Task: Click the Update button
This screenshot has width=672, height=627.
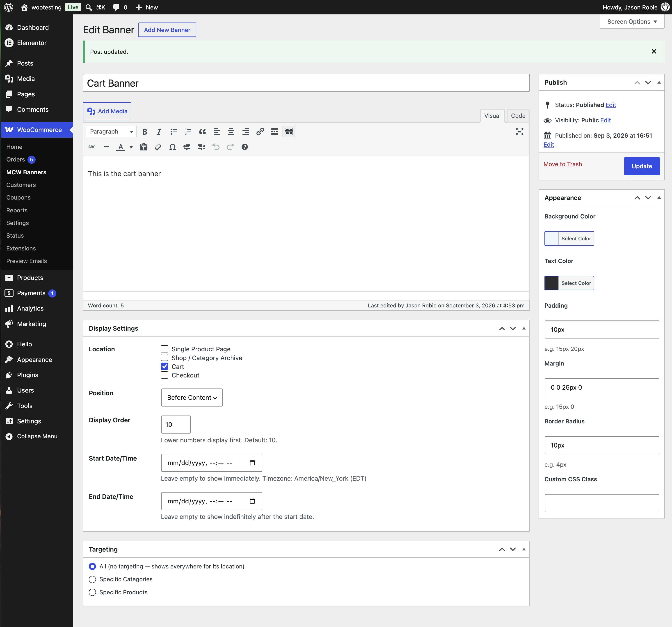Action: (x=642, y=166)
